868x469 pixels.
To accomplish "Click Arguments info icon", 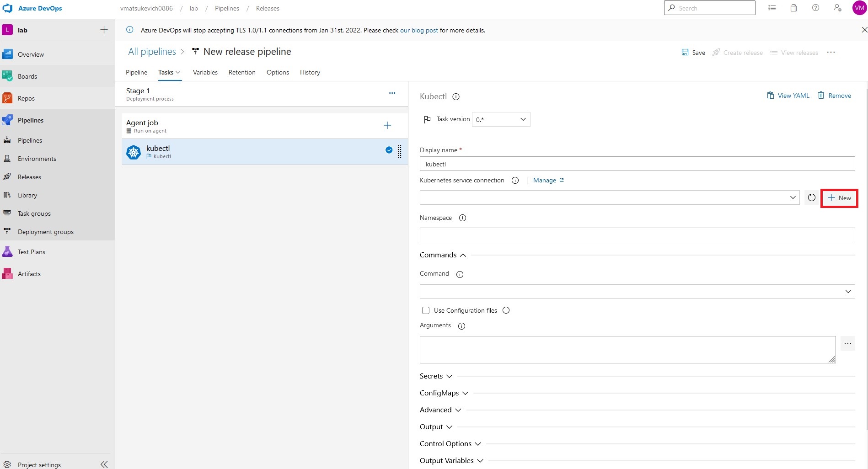I will point(461,326).
